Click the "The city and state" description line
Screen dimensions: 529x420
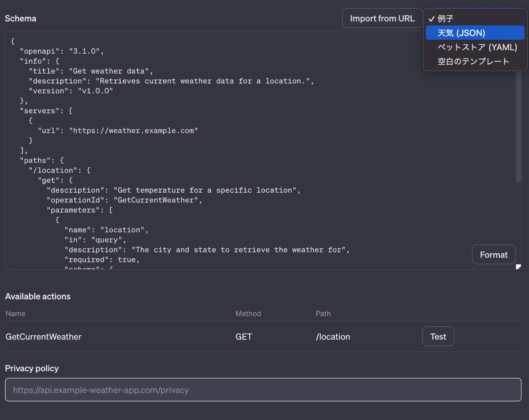[207, 250]
